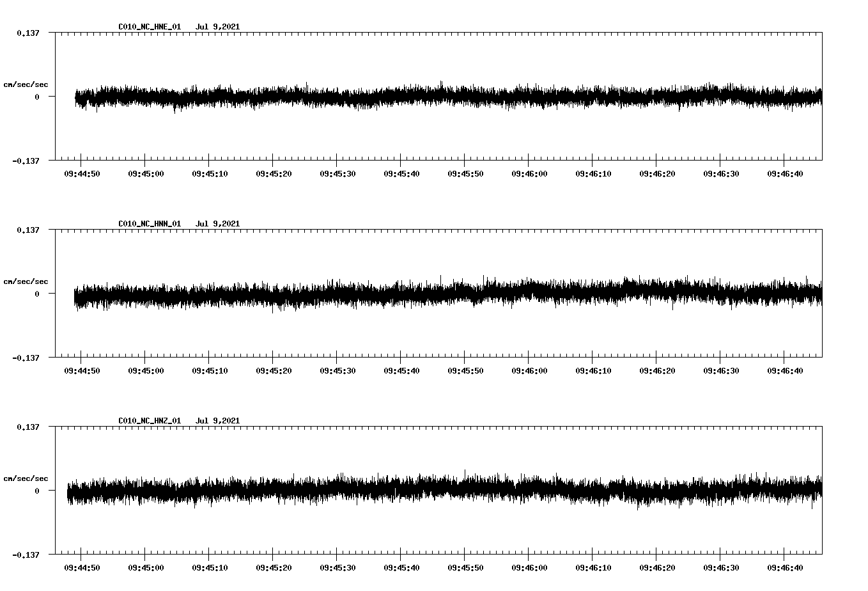Select the 0.137 upper amplitude value on top plot
This screenshot has width=868, height=591.
tap(27, 34)
